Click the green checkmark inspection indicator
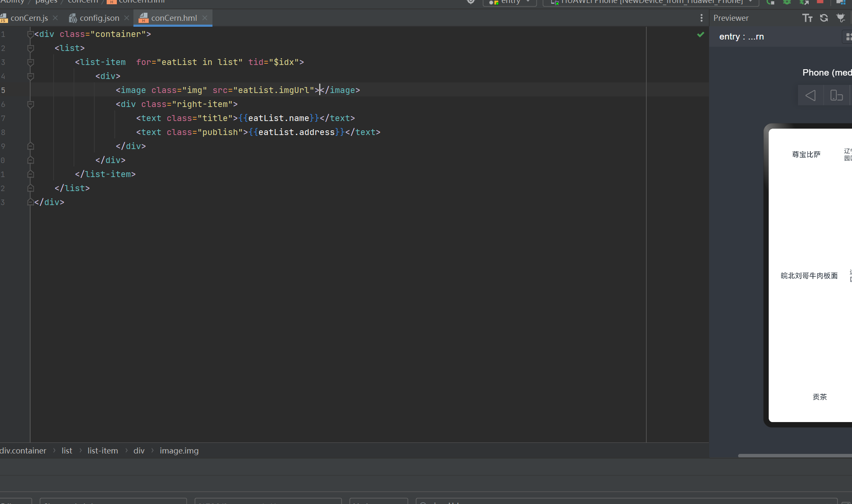The image size is (852, 504). 701,34
